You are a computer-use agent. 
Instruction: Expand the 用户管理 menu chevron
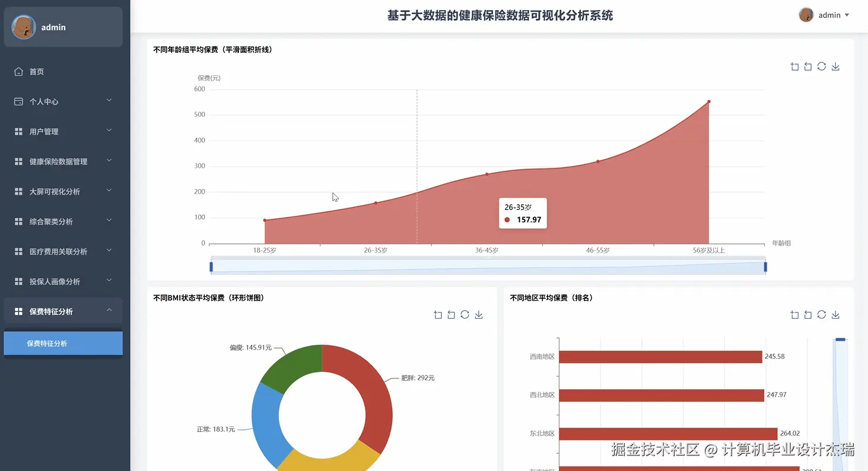tap(109, 131)
